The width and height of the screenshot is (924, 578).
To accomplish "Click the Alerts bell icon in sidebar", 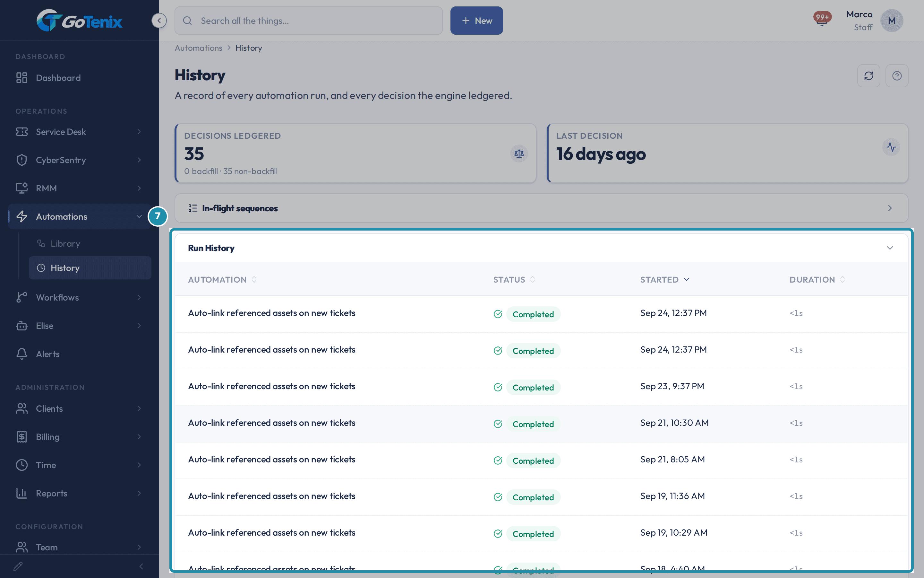I will 22,354.
